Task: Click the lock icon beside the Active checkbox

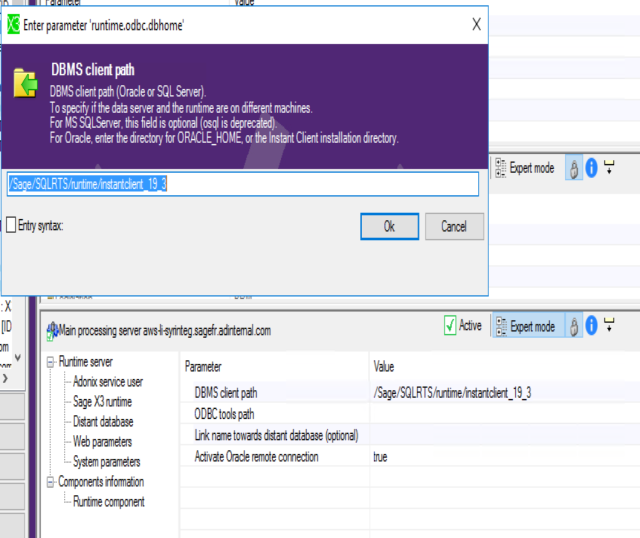Action: (575, 326)
